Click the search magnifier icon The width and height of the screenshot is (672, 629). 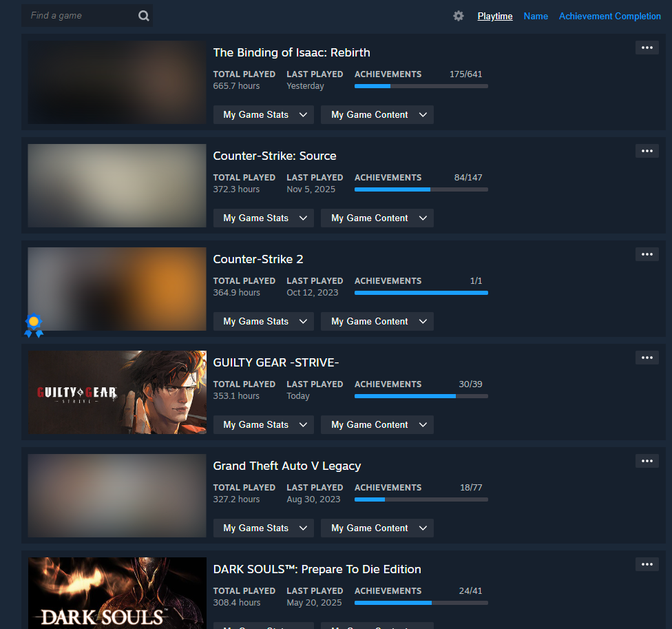click(144, 16)
